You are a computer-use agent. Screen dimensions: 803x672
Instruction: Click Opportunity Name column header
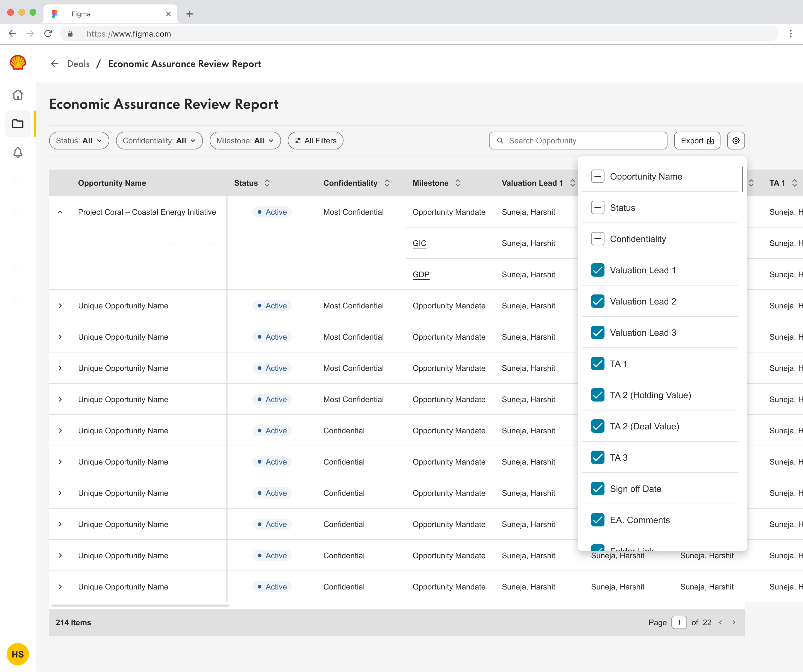click(112, 183)
